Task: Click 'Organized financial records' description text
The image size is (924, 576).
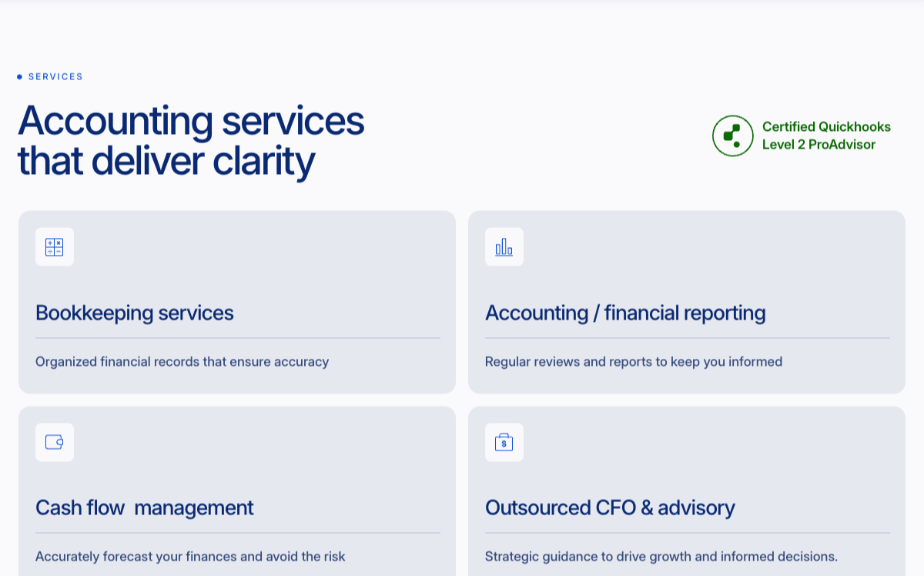Action: point(182,362)
